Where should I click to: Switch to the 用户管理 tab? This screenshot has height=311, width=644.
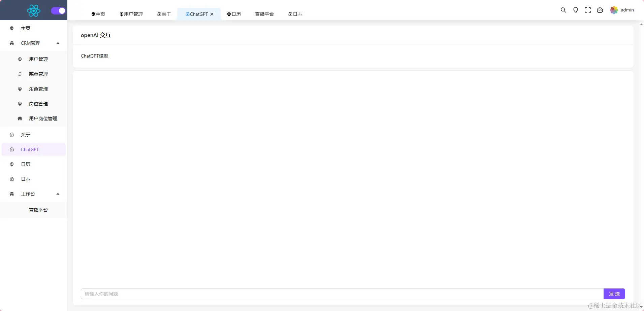(131, 14)
